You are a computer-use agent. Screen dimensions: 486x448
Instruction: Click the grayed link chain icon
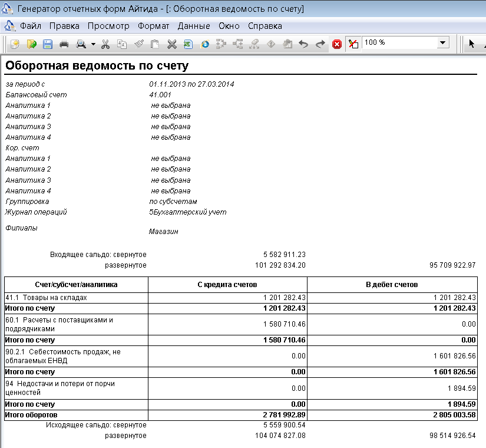254,44
